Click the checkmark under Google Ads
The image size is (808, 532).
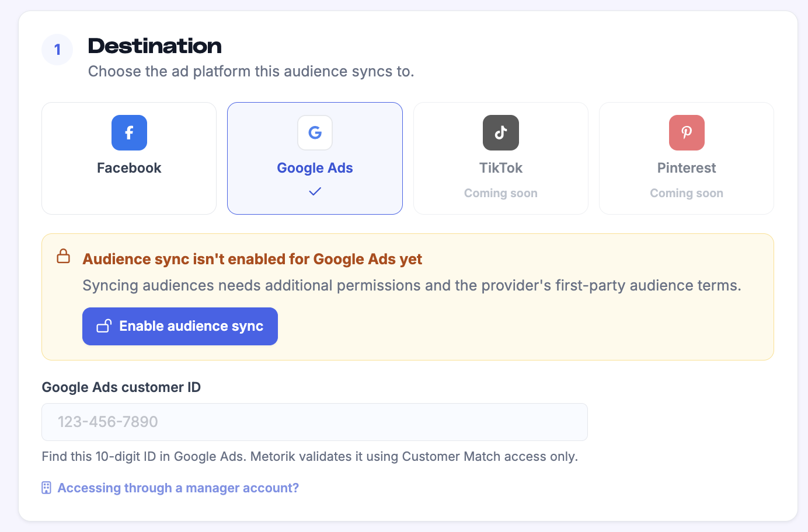[315, 191]
